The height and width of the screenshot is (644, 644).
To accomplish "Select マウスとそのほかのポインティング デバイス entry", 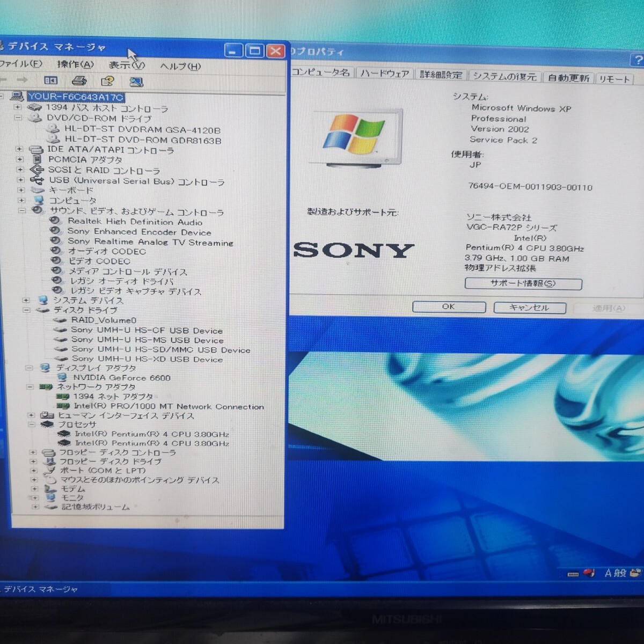I will tap(140, 480).
